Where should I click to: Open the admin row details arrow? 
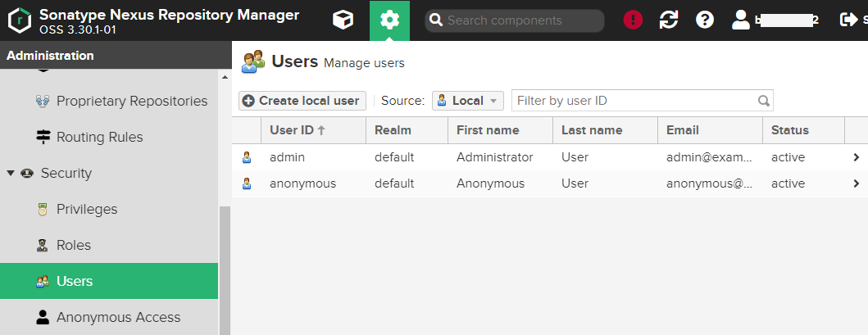[x=857, y=157]
